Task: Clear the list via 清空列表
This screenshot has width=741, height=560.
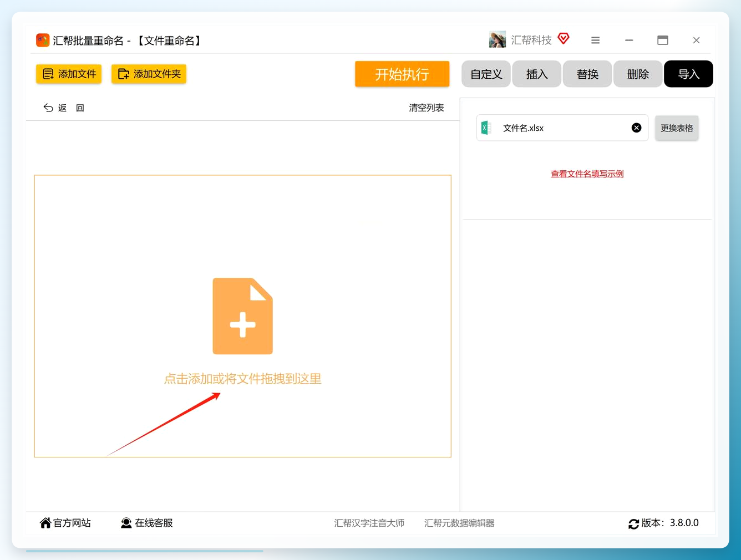Action: [x=427, y=108]
